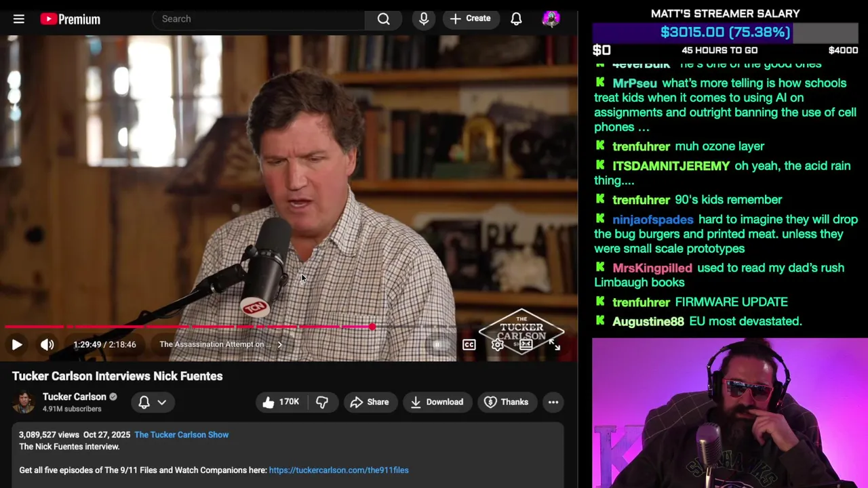Click the channel notification bell icon
Viewport: 868px width, 488px height.
(144, 402)
